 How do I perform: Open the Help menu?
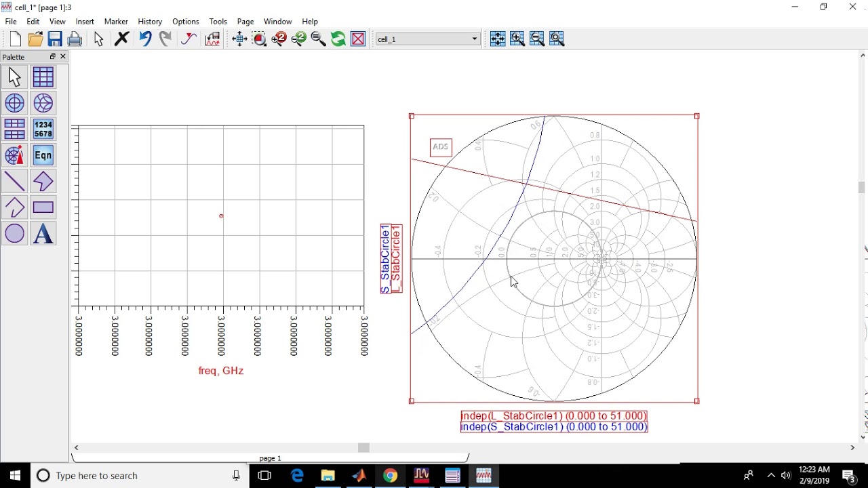tap(310, 22)
